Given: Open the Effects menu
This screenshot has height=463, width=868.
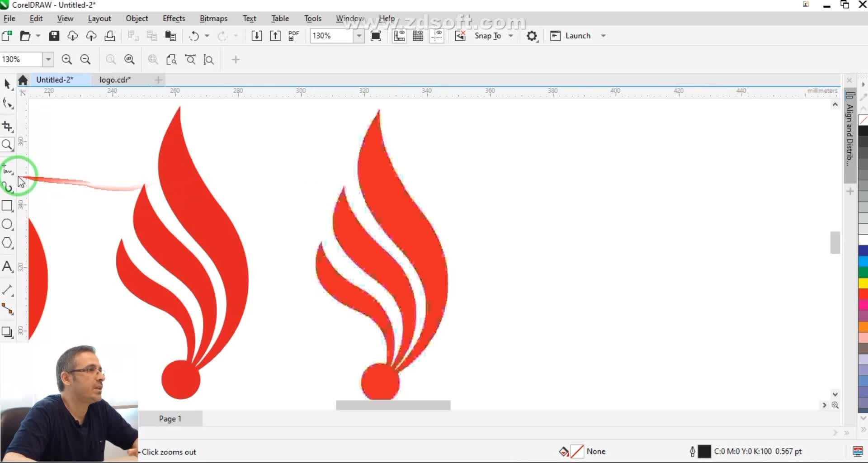Looking at the screenshot, I should [x=174, y=19].
